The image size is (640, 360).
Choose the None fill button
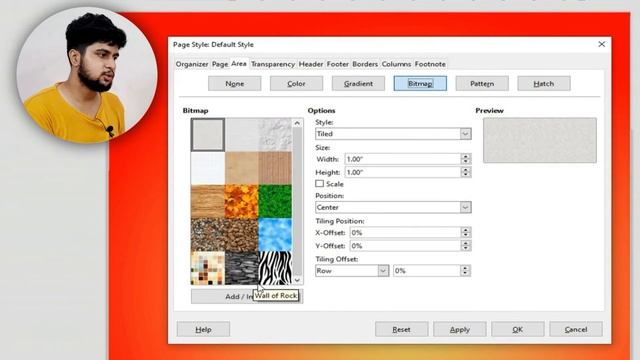[235, 84]
